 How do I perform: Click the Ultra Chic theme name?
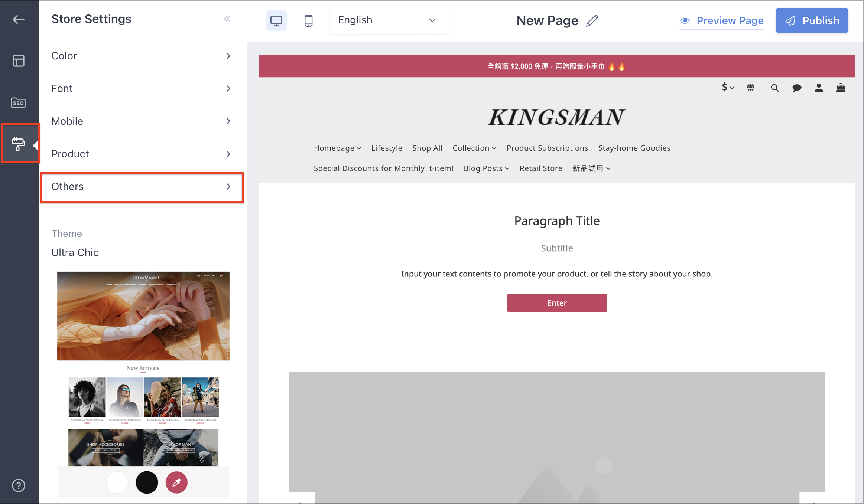75,253
